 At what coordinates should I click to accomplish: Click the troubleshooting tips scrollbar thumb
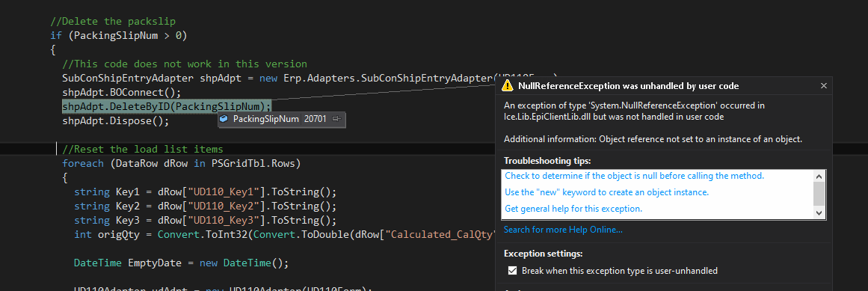tap(819, 194)
